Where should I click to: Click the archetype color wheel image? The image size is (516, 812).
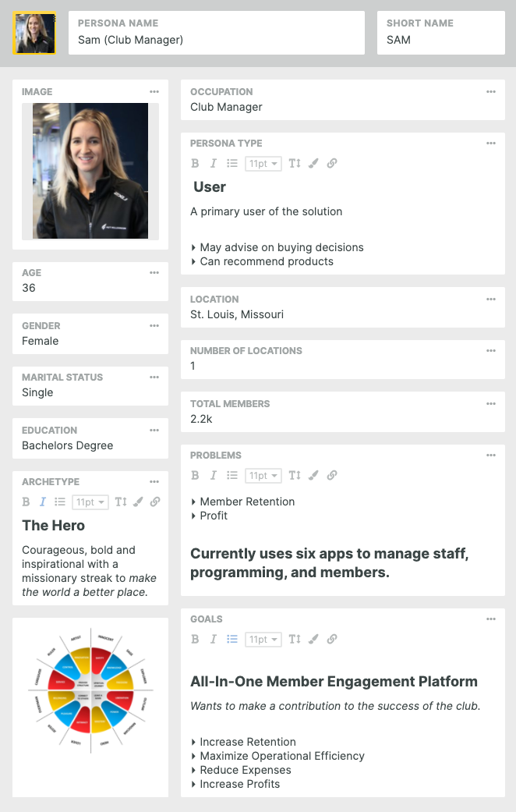[90, 690]
